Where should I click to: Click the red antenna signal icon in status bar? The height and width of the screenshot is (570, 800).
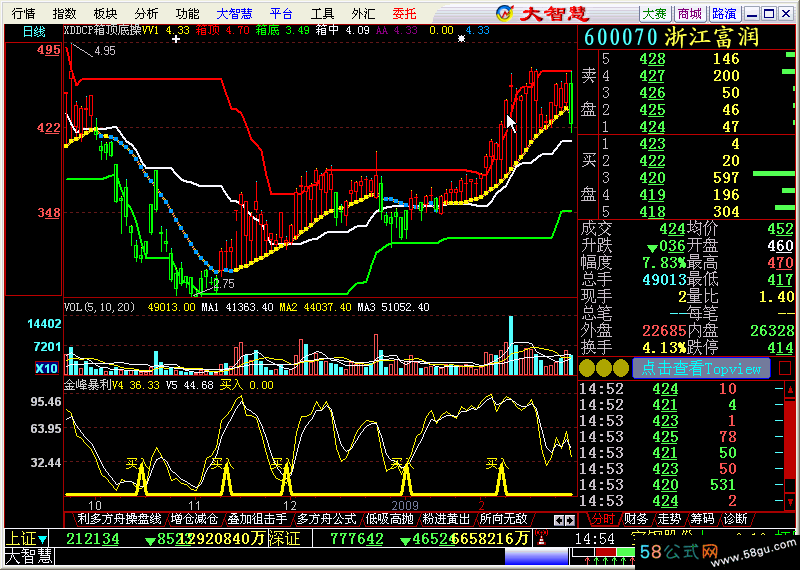[x=541, y=538]
